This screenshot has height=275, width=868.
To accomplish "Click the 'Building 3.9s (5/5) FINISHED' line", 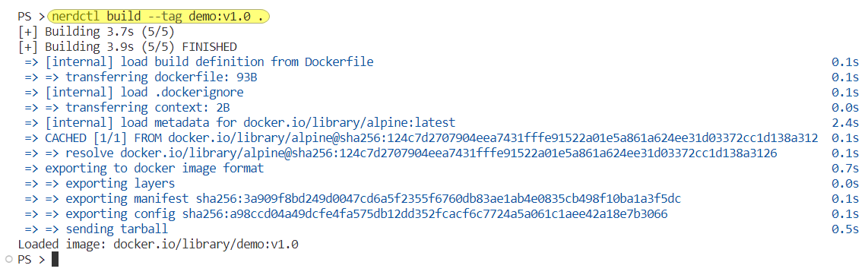I will (128, 46).
